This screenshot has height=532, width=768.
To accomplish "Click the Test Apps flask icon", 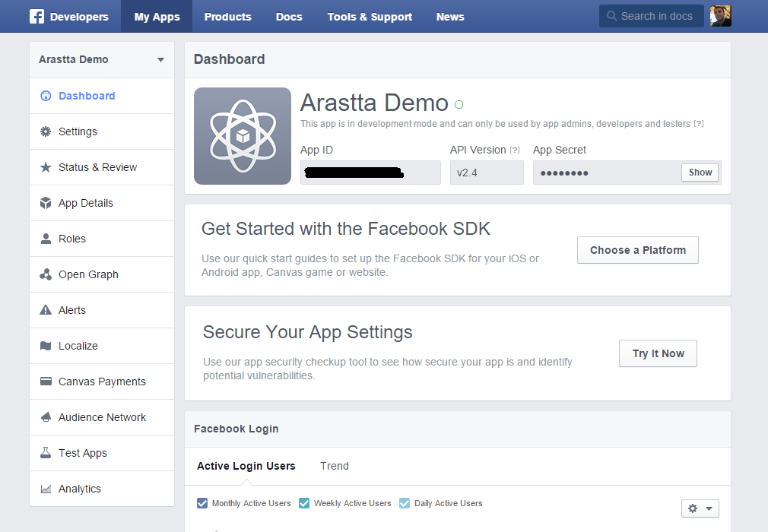I will pyautogui.click(x=46, y=453).
